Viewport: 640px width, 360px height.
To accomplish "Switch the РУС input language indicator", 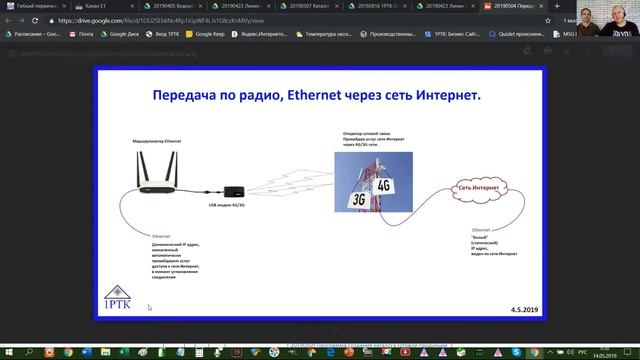I will 582,352.
